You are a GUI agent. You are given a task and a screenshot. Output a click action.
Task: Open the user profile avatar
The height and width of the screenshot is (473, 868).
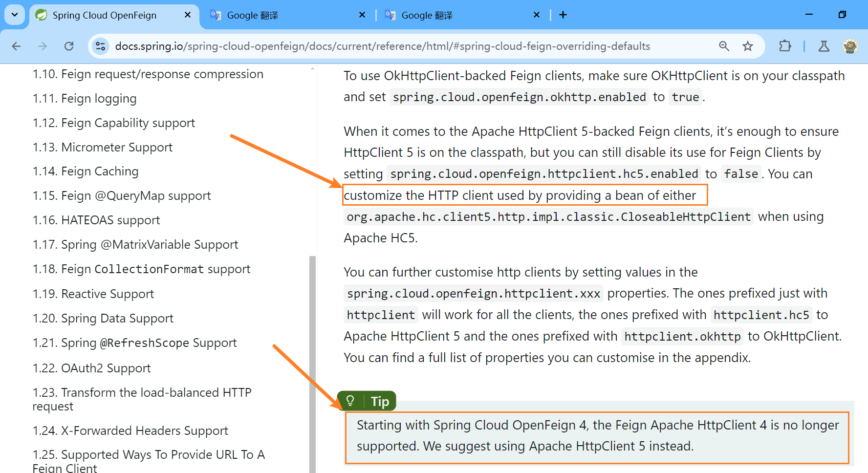pyautogui.click(x=850, y=46)
